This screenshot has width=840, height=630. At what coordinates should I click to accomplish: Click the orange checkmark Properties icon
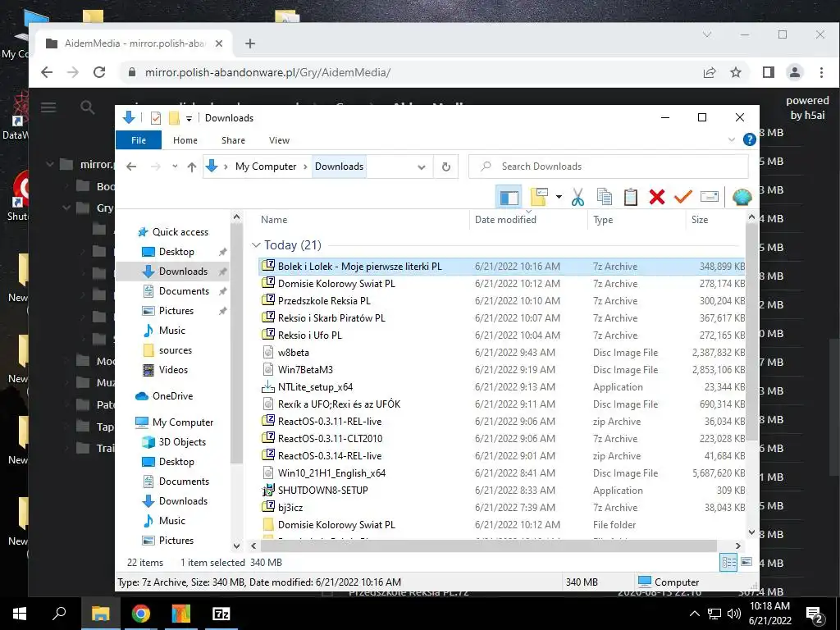(683, 197)
